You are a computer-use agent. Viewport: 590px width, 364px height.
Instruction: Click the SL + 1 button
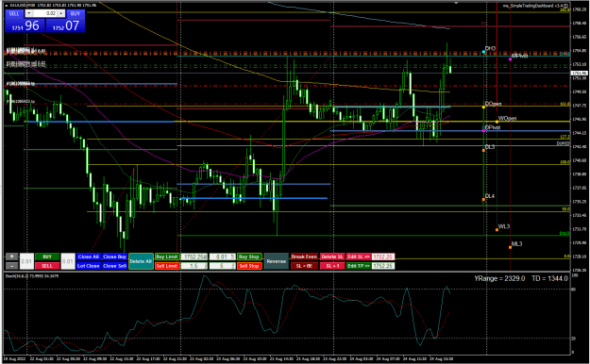point(332,266)
